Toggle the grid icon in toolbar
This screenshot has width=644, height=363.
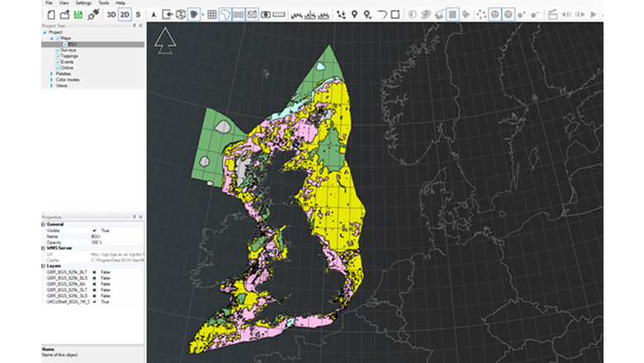[212, 15]
